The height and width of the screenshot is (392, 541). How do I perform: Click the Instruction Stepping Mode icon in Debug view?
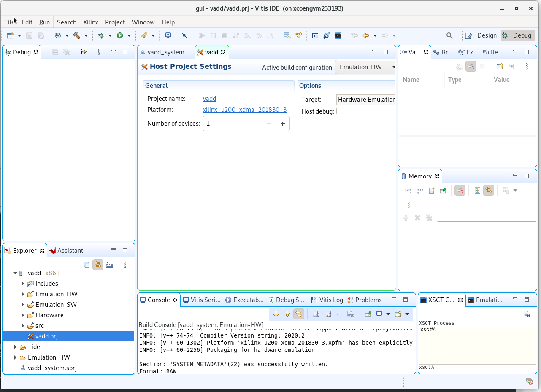click(x=83, y=52)
